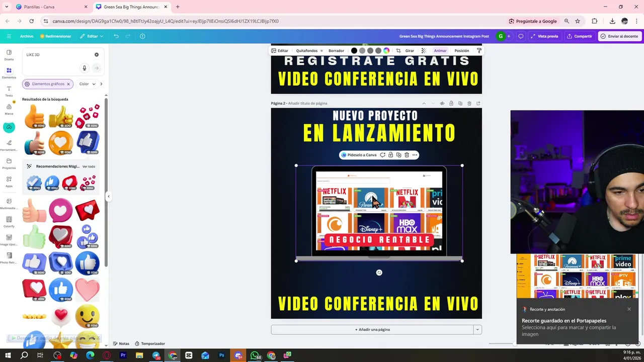This screenshot has height=362, width=644.
Task: Open Photoshop from the taskbar
Action: point(221,355)
